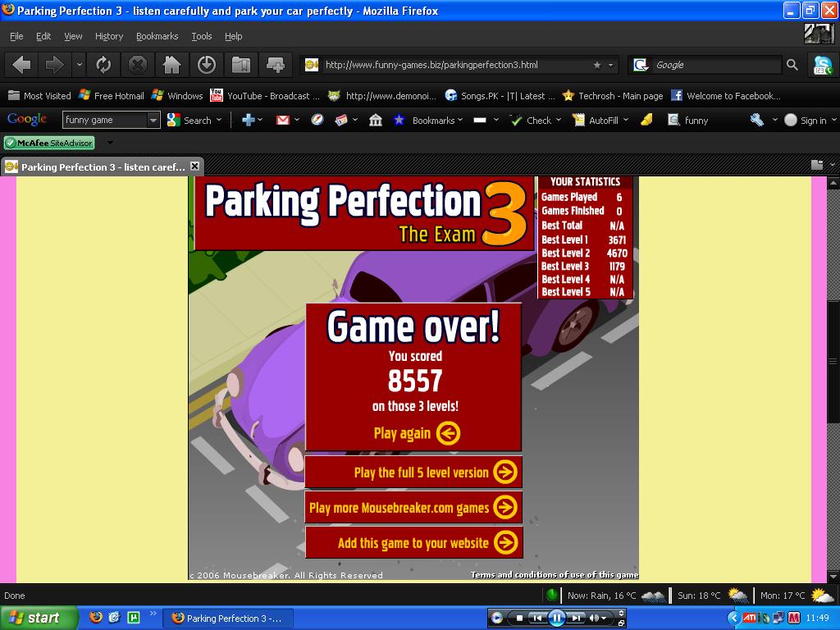Image resolution: width=840 pixels, height=630 pixels.
Task: Click the green status indicator in status bar
Action: pos(551,596)
